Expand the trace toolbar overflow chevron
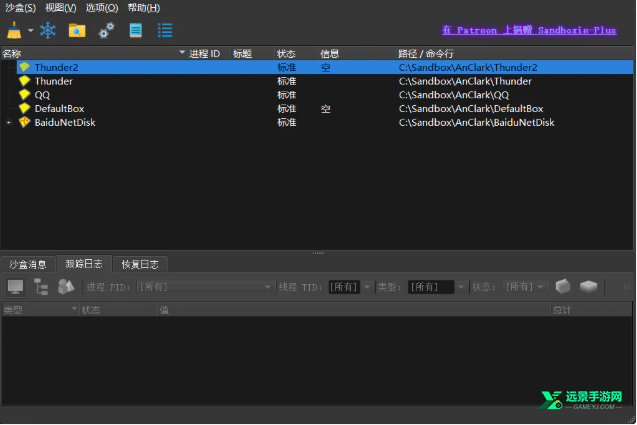This screenshot has height=425, width=637. point(627,287)
